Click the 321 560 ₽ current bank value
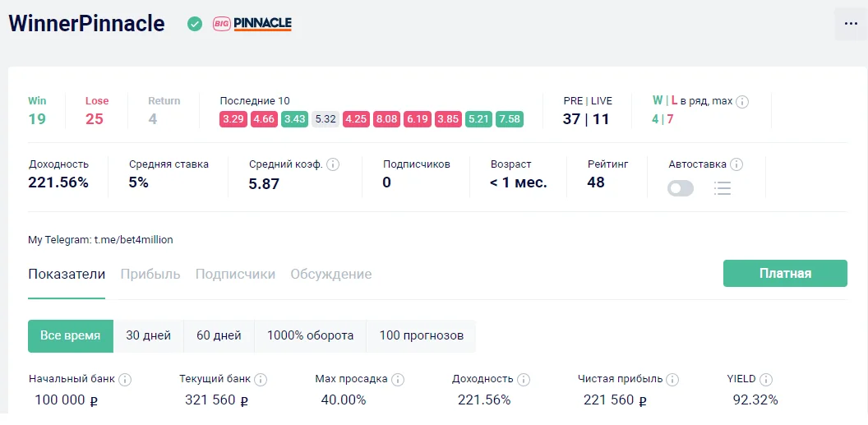Screen dimensions: 868x425 click(217, 400)
